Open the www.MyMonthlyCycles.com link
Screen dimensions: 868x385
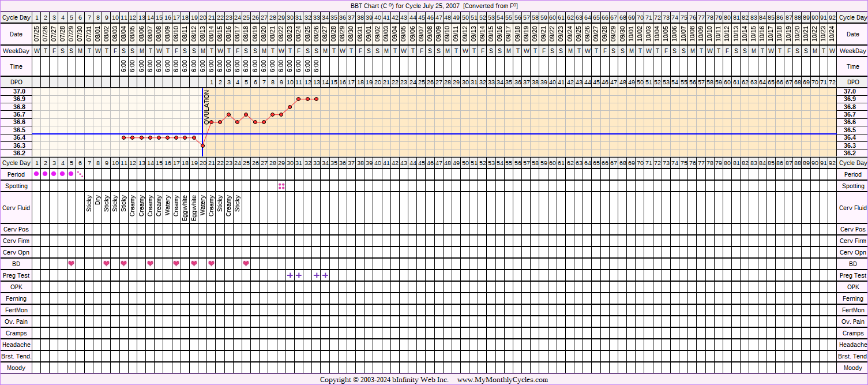click(x=502, y=380)
